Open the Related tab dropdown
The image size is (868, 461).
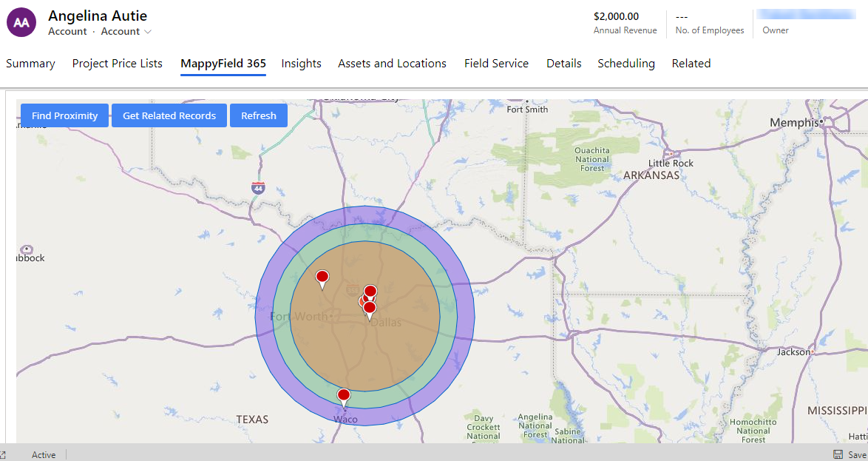691,64
